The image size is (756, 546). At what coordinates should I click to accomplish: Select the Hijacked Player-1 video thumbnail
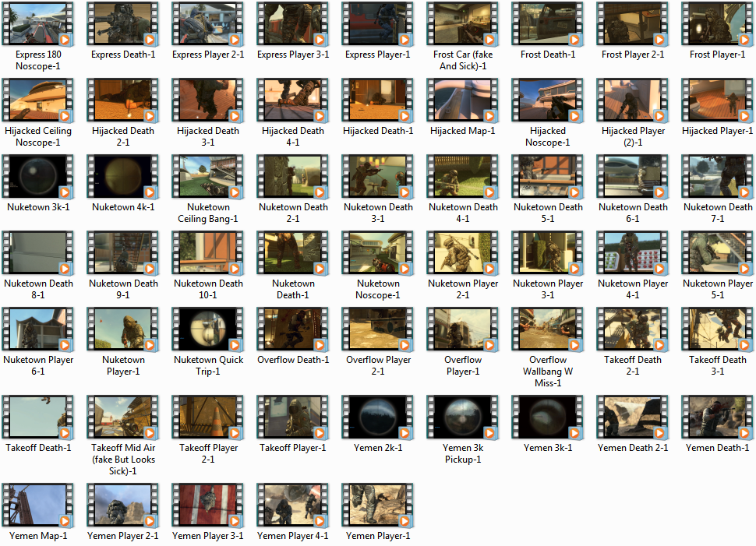point(718,100)
